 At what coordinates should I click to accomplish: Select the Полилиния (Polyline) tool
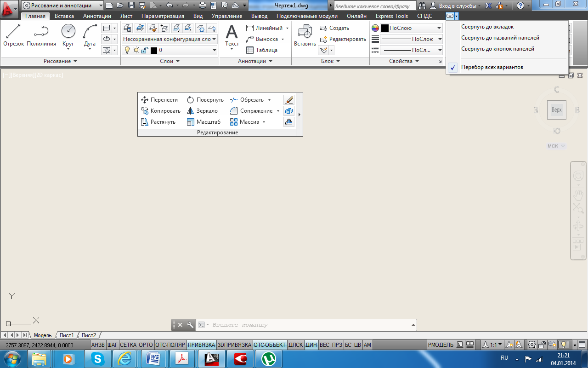point(41,34)
